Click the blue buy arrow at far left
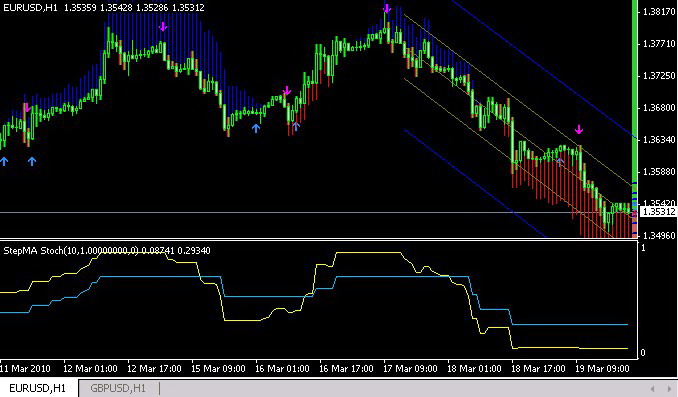678x397 pixels. (4, 161)
